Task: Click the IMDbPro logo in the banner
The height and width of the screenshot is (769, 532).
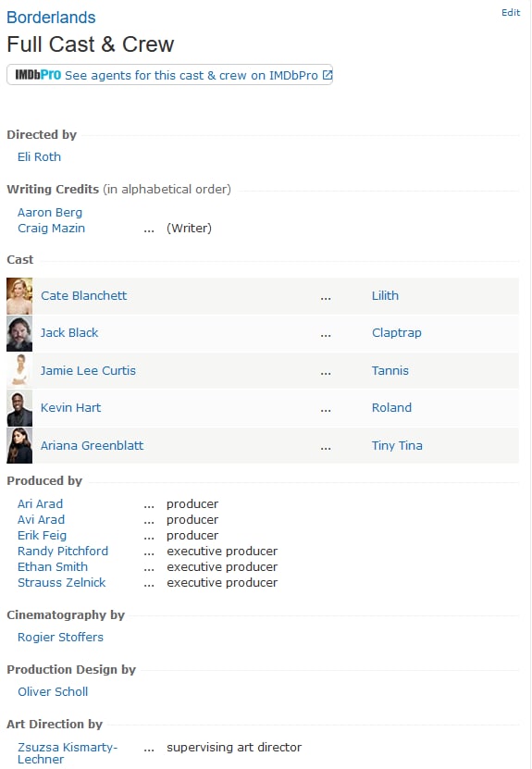Action: [38, 75]
